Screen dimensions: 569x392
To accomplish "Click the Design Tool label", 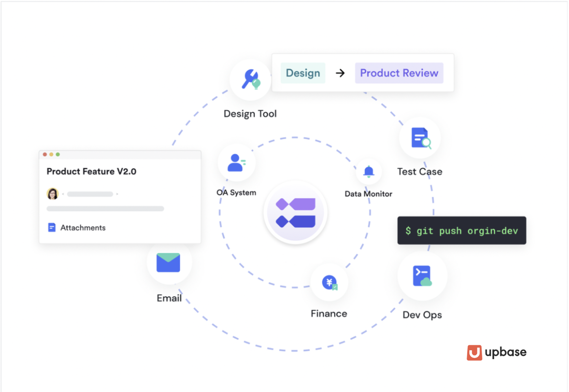I will pos(250,114).
